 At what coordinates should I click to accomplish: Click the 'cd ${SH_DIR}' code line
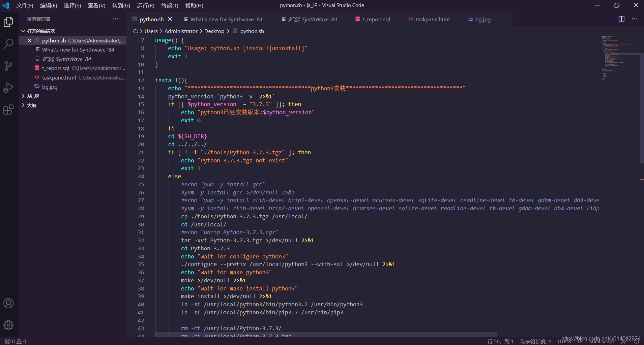click(187, 136)
